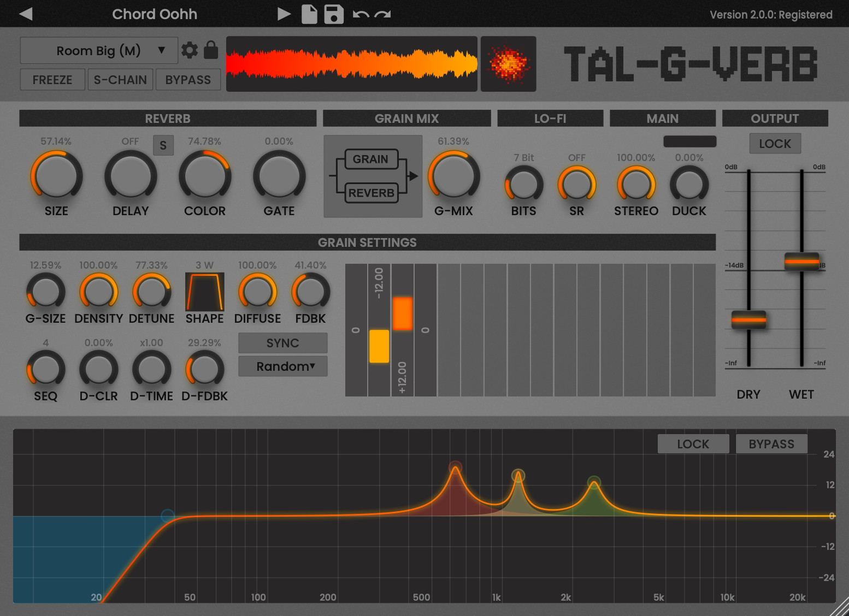Toggle reverb BYPASS near the preset selector
This screenshot has width=849, height=616.
pyautogui.click(x=188, y=80)
